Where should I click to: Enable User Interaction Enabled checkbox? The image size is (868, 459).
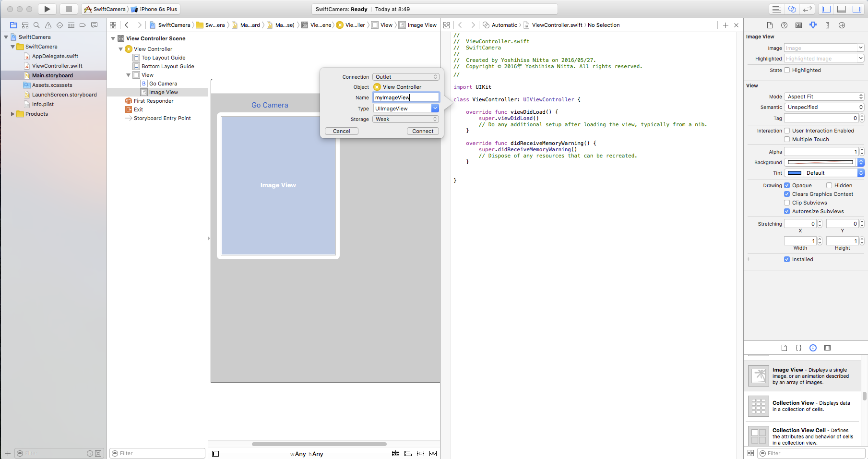coord(787,131)
